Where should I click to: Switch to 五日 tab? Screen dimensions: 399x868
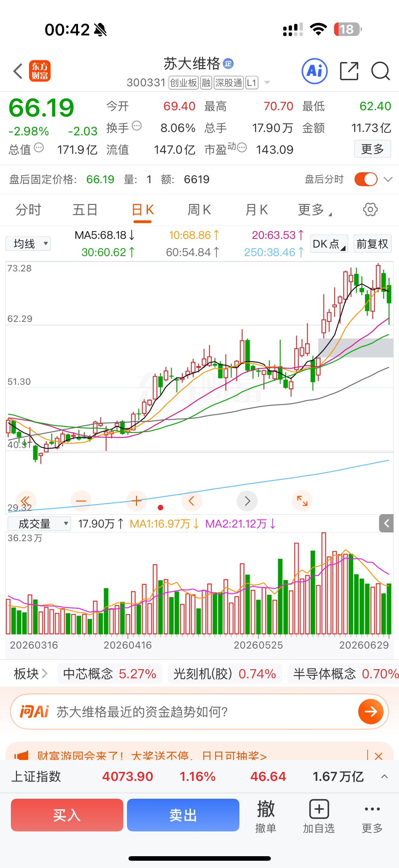pos(85,210)
